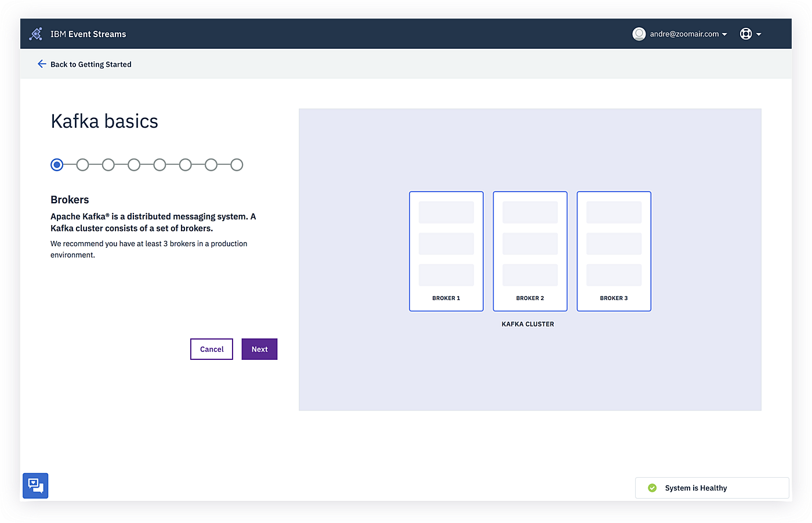Image resolution: width=812 pixels, height=523 pixels.
Task: Click the Cancel button
Action: [212, 349]
